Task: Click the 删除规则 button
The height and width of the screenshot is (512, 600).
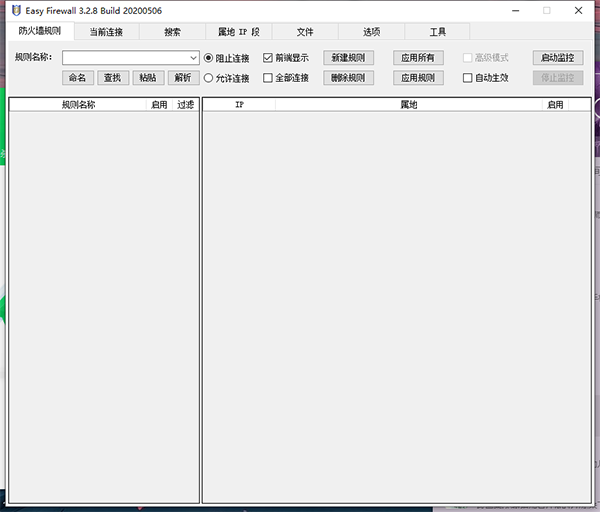Action: (348, 78)
